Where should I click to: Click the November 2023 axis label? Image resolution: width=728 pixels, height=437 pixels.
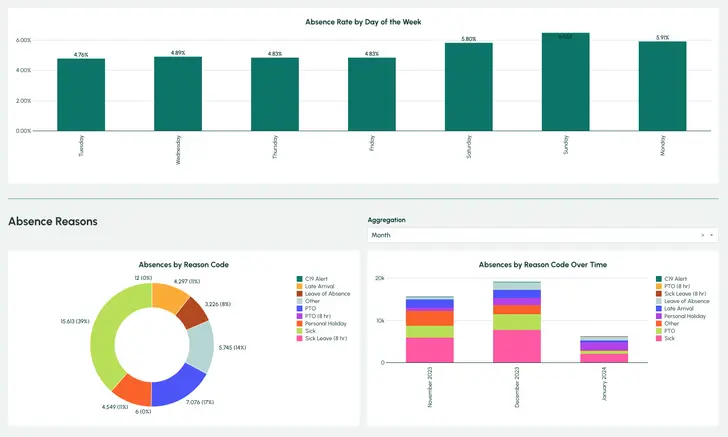pos(429,387)
